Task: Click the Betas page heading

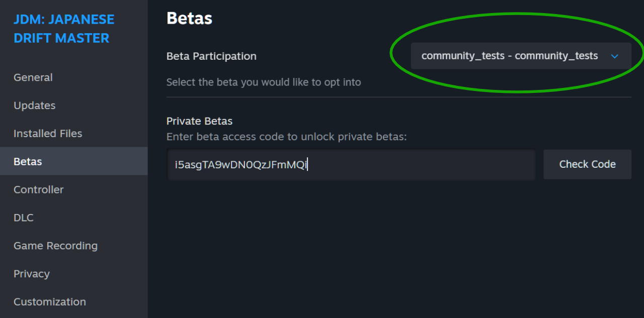Action: click(x=189, y=18)
